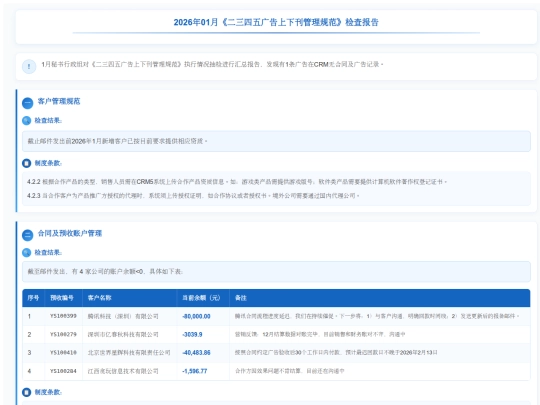
Task: Click the 序号 column header
Action: (x=33, y=298)
